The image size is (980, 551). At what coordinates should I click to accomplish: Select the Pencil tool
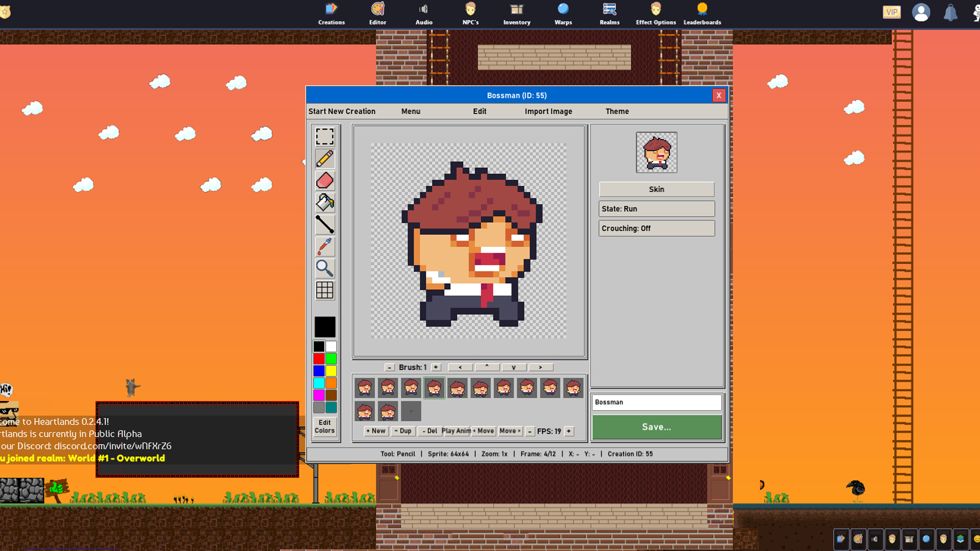325,159
